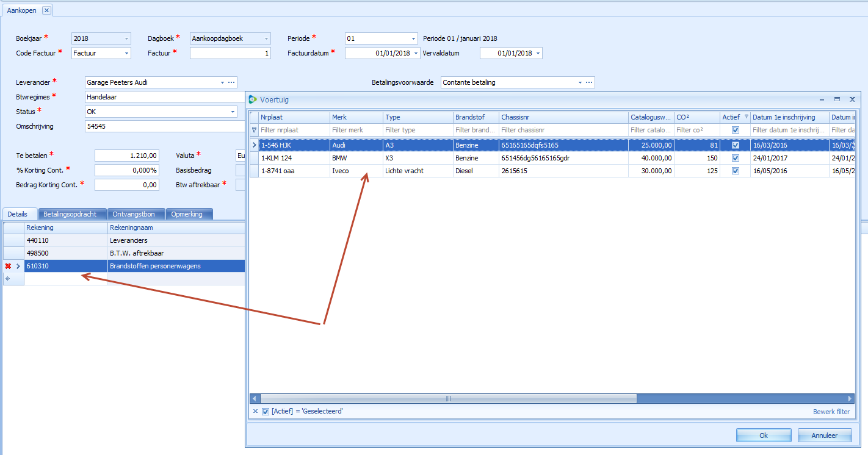Maximize the Voertuig dialog window

[x=837, y=99]
